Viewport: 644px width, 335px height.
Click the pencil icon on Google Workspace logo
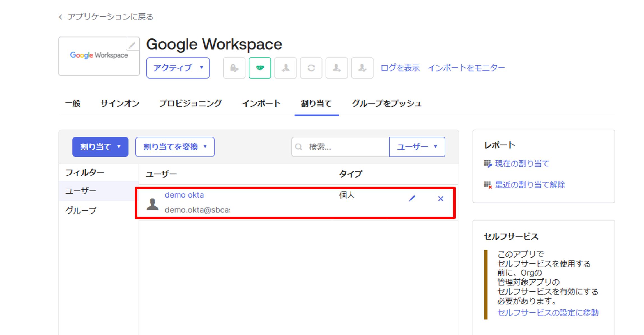coord(132,44)
